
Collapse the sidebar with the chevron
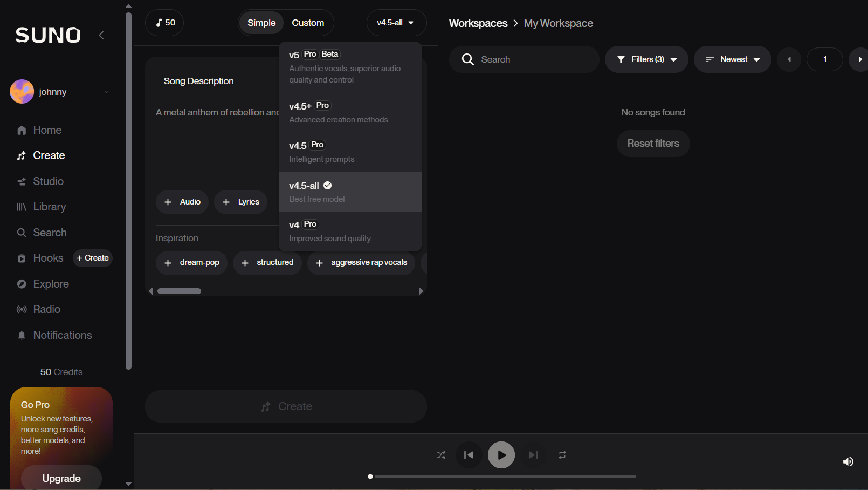pyautogui.click(x=101, y=35)
